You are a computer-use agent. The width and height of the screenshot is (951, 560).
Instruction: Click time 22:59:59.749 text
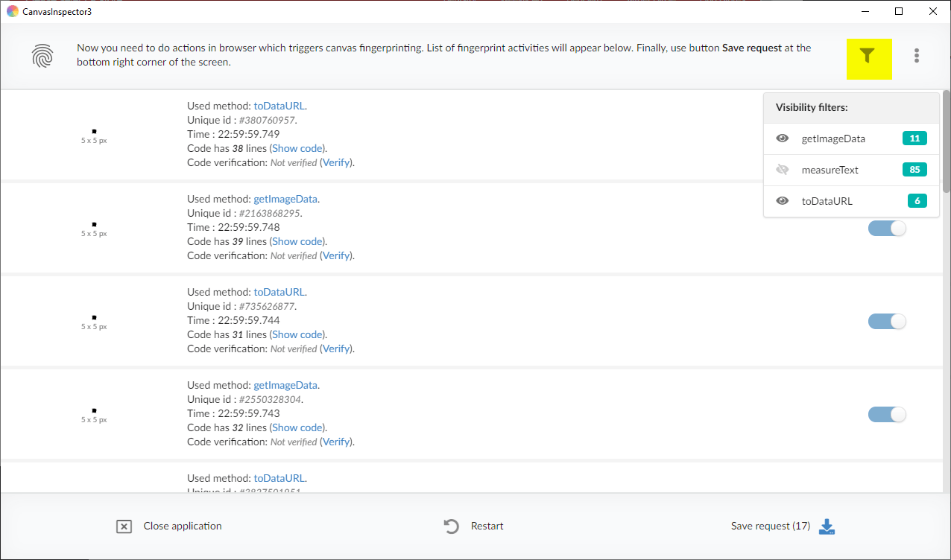[x=248, y=134]
